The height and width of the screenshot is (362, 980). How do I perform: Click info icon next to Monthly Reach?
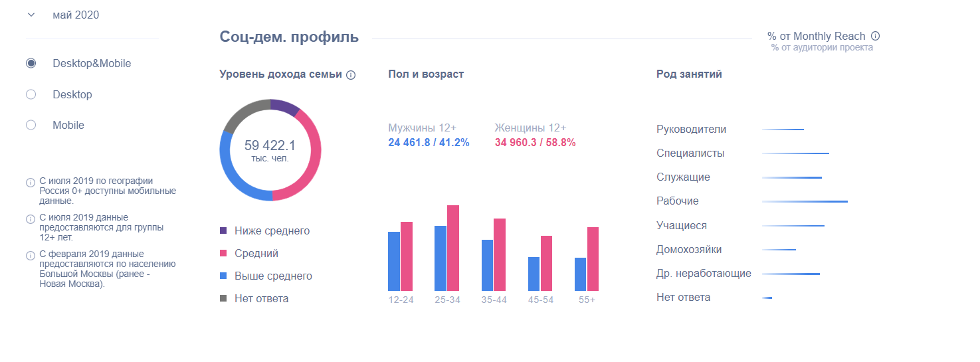[876, 37]
